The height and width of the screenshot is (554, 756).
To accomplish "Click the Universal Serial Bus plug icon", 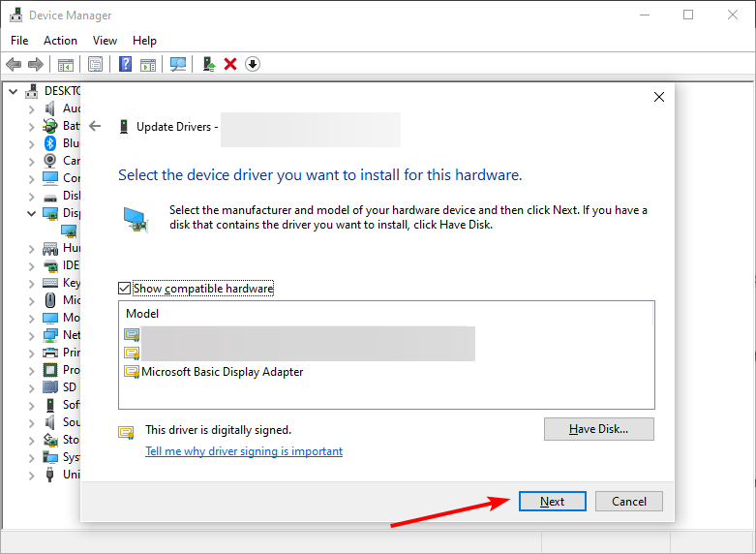I will 50,475.
